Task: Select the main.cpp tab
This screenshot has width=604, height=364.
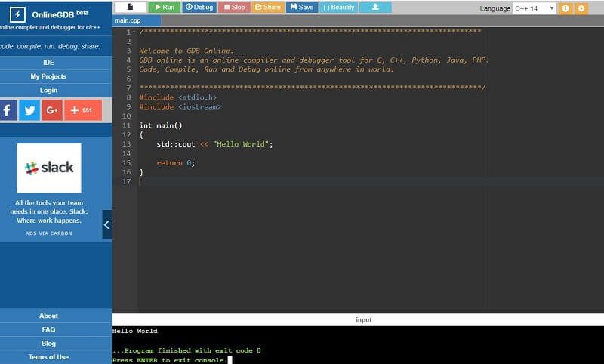Action: pos(128,20)
